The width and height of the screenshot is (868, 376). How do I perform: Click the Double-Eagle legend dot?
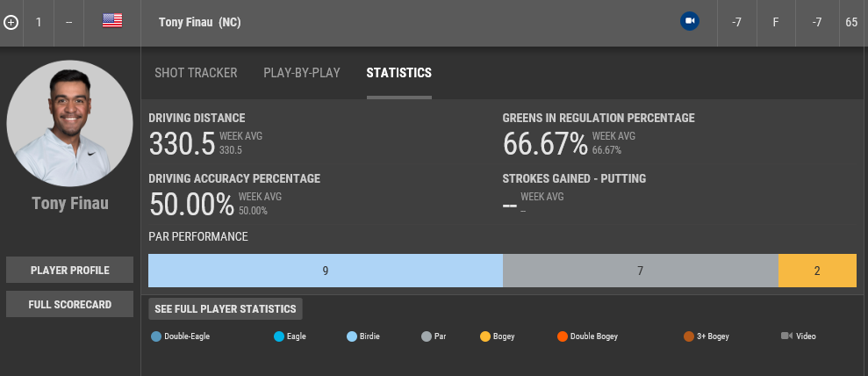point(156,336)
